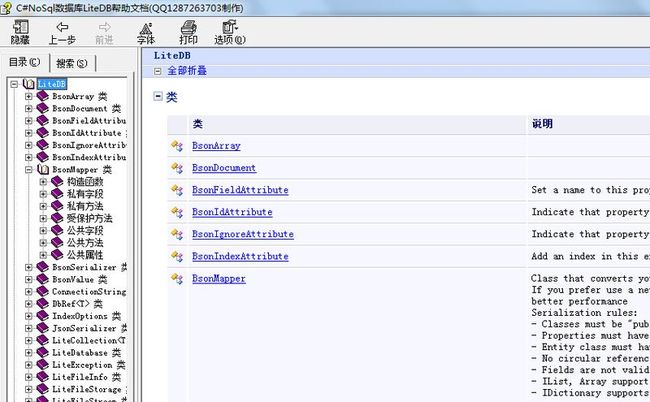Select BsonIdAttribute in the contents tree
Image resolution: width=650 pixels, height=402 pixels.
89,133
